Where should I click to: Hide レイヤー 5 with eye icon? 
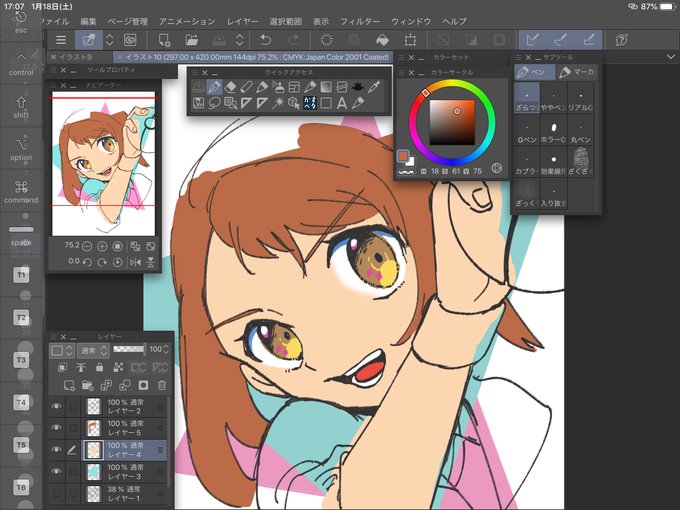tap(56, 428)
